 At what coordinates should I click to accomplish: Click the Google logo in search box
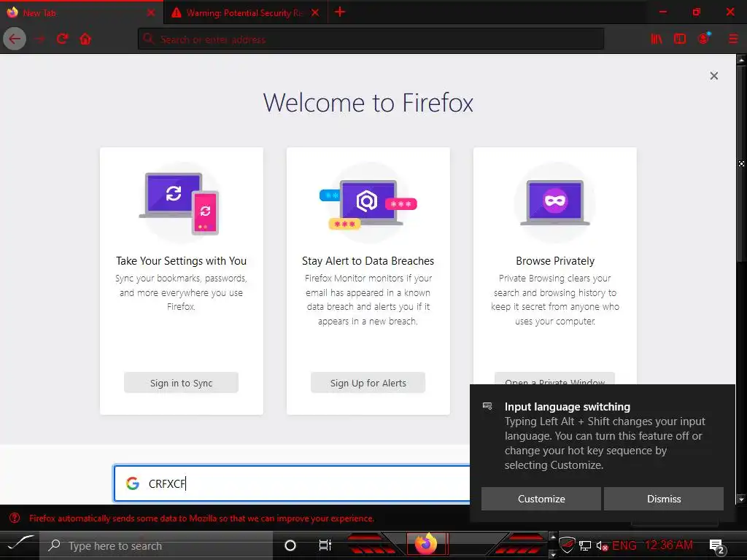coord(133,483)
